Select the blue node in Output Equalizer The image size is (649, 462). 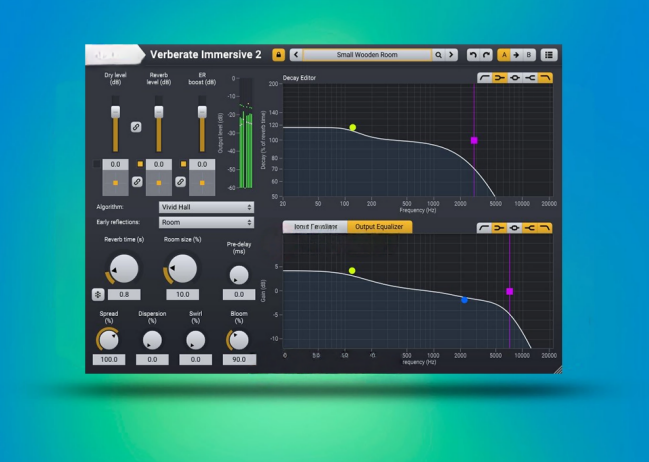pyautogui.click(x=464, y=300)
